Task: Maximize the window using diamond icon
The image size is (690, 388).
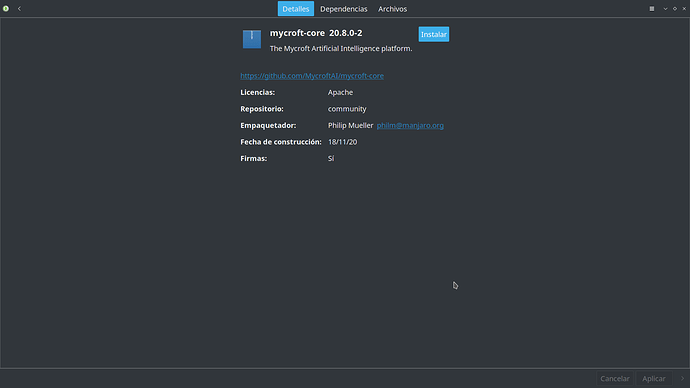Action: click(x=675, y=9)
